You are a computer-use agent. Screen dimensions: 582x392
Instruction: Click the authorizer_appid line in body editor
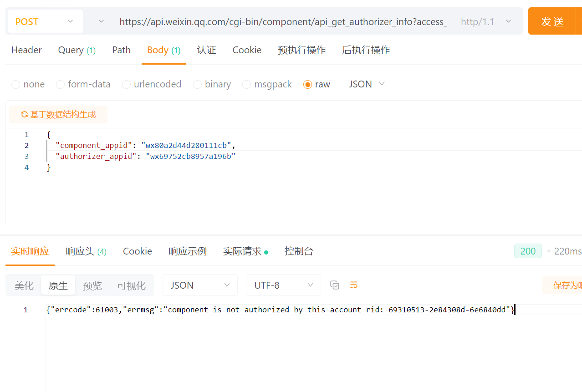tap(145, 156)
